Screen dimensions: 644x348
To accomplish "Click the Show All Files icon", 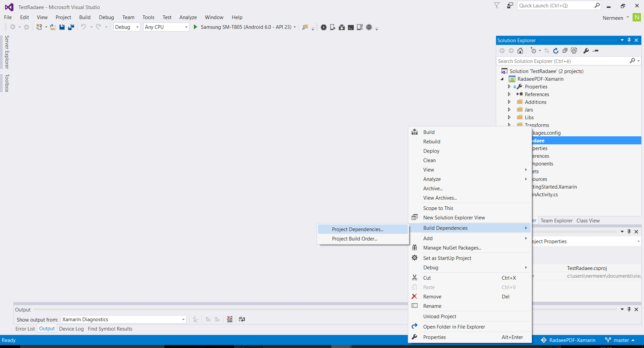I will pyautogui.click(x=574, y=51).
